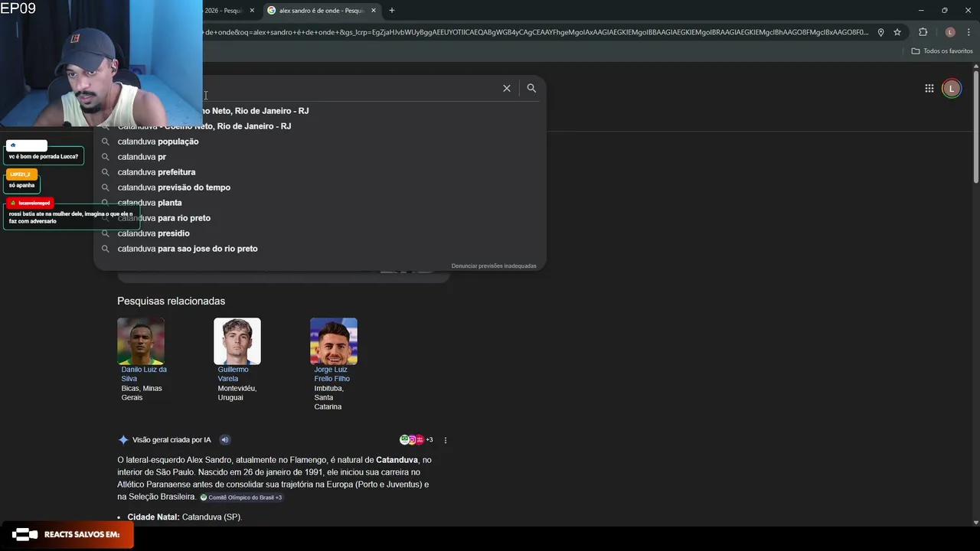This screenshot has height=551, width=980.
Task: Bookmark this page with the star icon
Action: (x=897, y=32)
